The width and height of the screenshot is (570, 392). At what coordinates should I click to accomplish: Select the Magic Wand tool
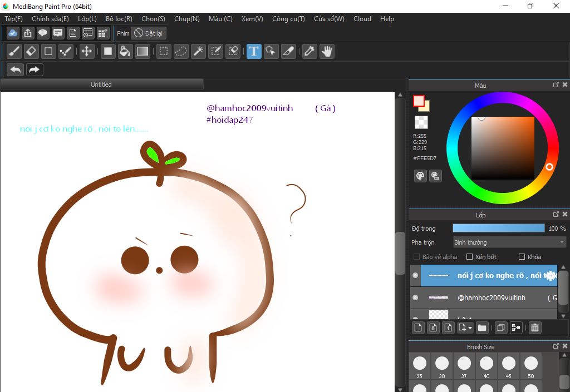(x=199, y=51)
